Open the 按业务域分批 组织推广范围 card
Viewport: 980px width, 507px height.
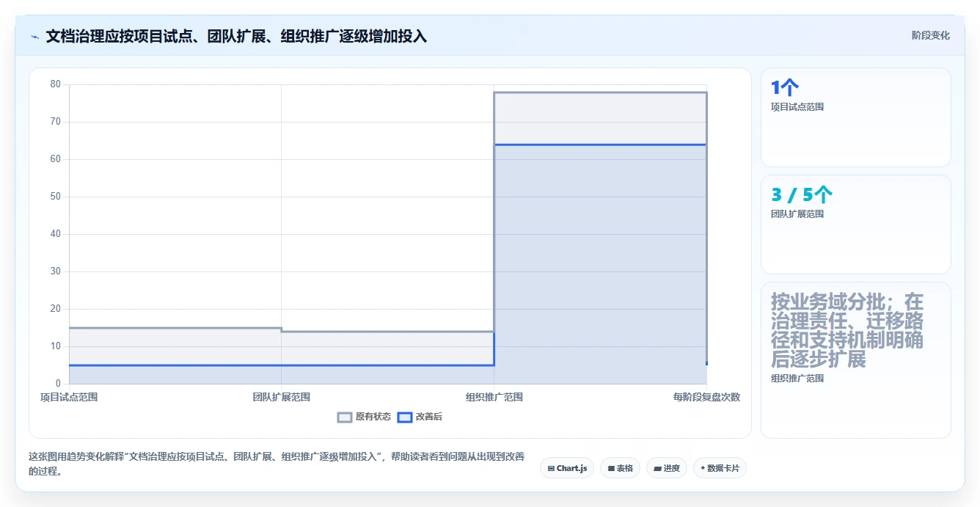point(856,360)
